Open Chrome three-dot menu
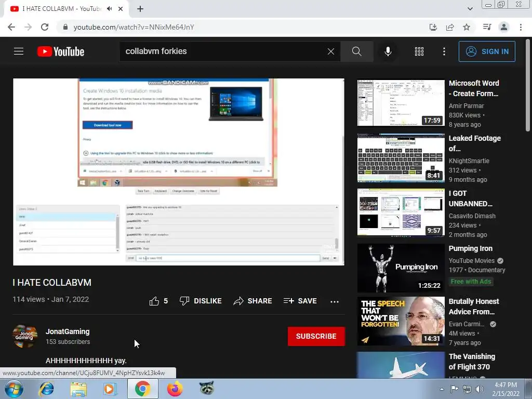Screen dimensions: 532x399 tap(521, 27)
